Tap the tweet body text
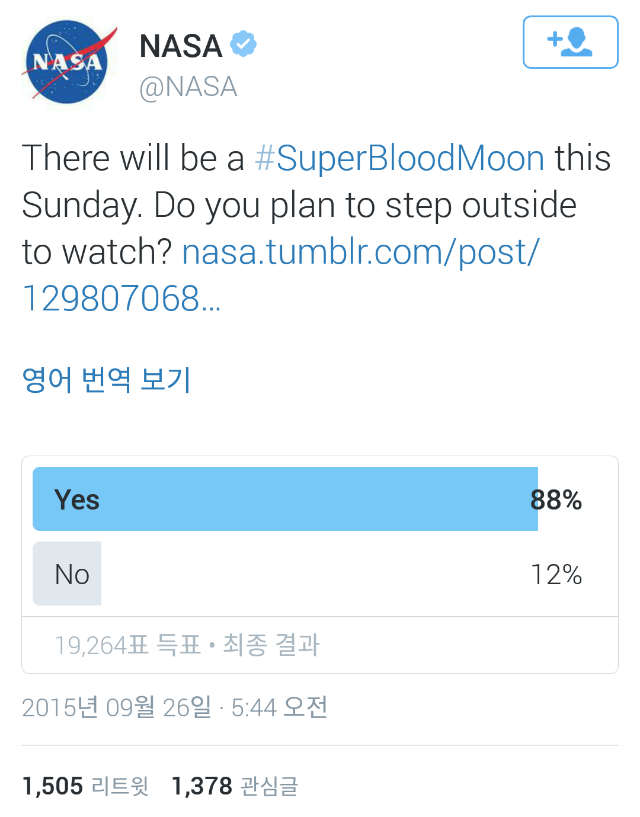The height and width of the screenshot is (817, 640). (x=316, y=228)
